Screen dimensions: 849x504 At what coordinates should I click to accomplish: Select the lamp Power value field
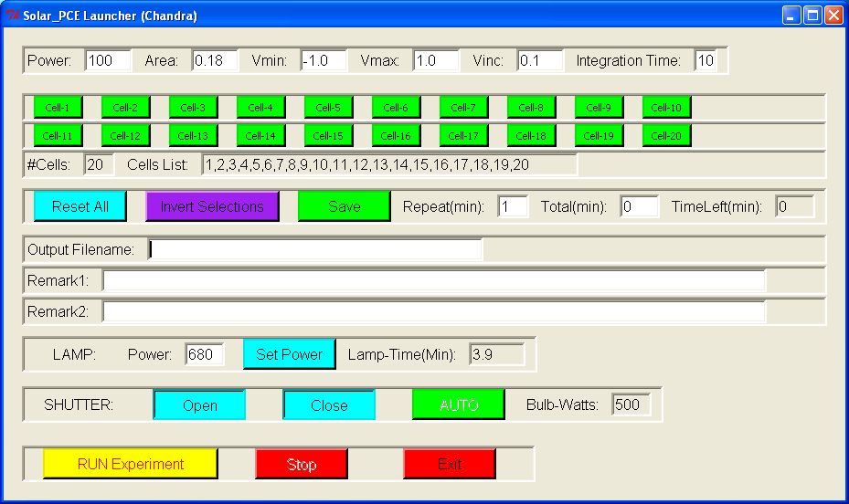204,354
